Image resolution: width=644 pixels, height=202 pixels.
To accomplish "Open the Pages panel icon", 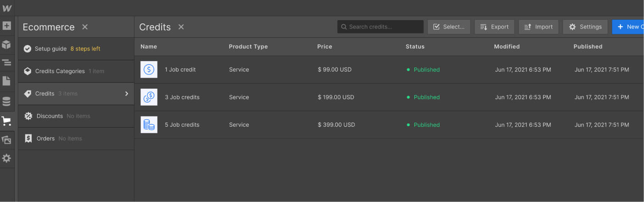I will [x=7, y=81].
